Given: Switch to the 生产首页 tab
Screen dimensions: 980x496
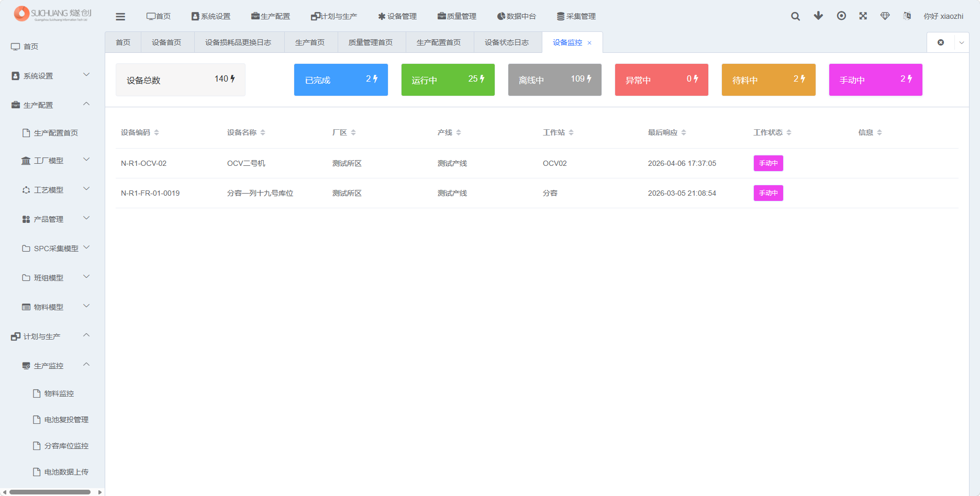Looking at the screenshot, I should pos(310,42).
